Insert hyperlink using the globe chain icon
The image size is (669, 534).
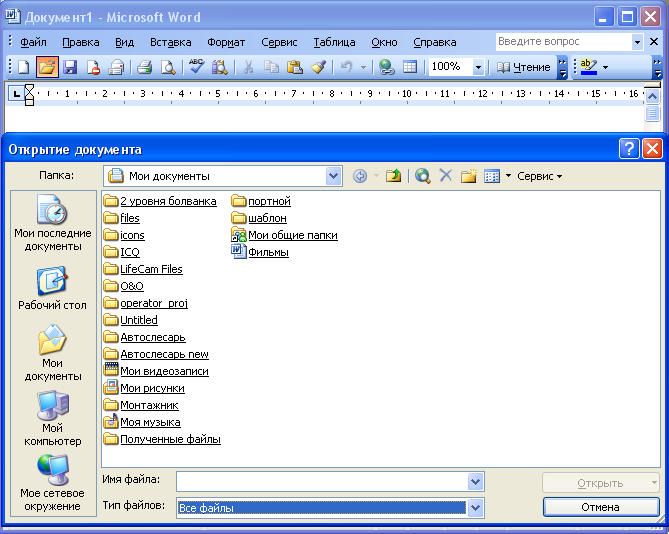(387, 67)
